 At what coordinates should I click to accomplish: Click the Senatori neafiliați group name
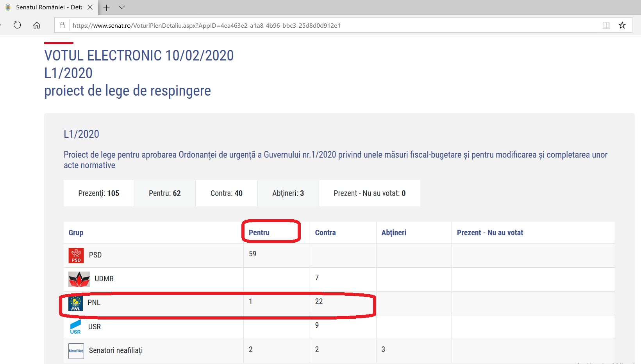[x=116, y=350]
